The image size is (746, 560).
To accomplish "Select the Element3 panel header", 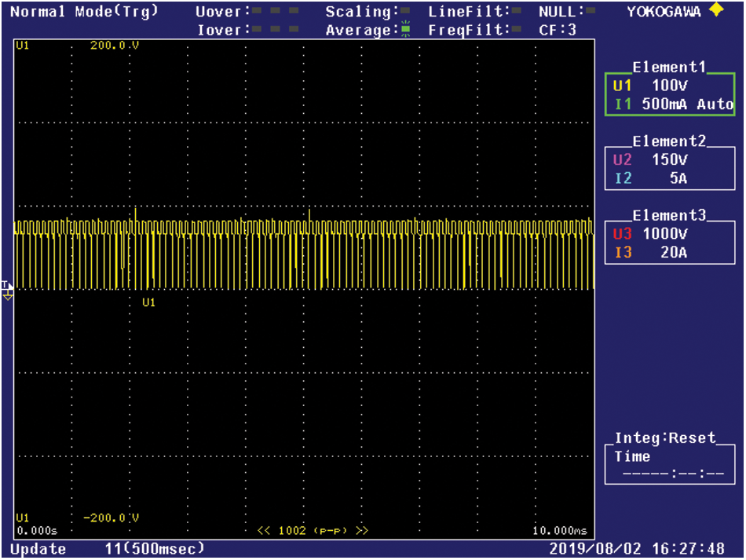I will (670, 215).
